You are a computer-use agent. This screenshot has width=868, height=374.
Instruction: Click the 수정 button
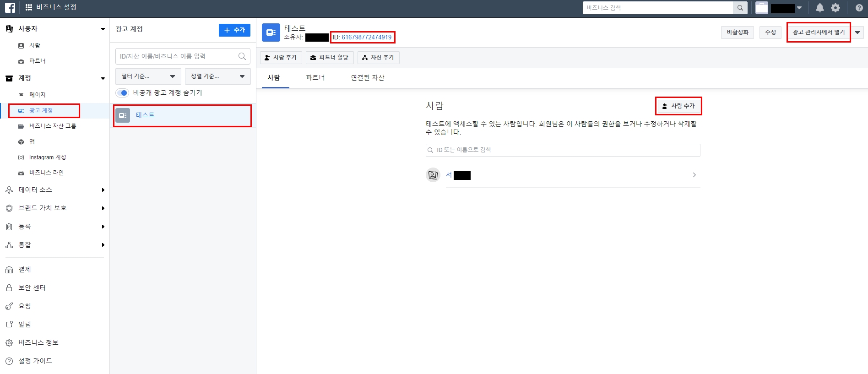pos(770,33)
